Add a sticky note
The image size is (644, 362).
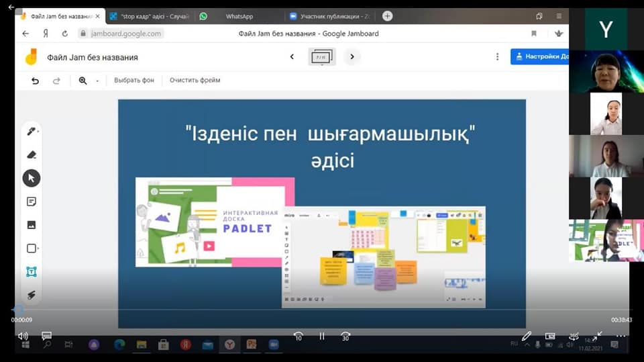coord(31,201)
